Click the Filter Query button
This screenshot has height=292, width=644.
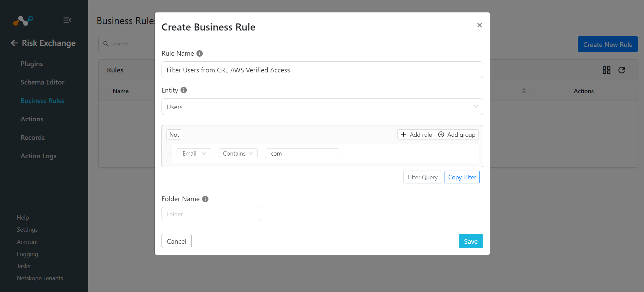click(x=422, y=177)
